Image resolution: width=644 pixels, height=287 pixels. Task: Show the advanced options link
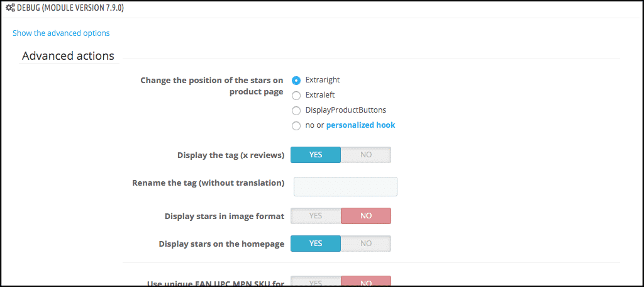pos(61,33)
